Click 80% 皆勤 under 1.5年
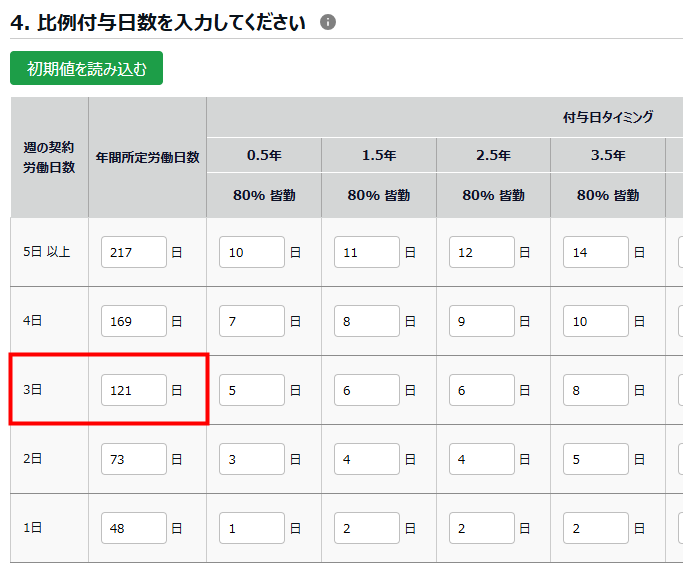 pos(379,195)
